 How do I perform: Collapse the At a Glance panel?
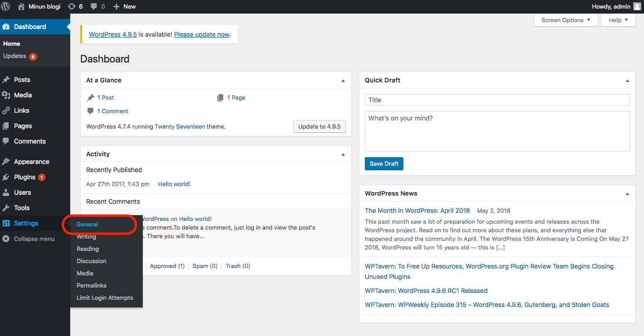[x=343, y=81]
